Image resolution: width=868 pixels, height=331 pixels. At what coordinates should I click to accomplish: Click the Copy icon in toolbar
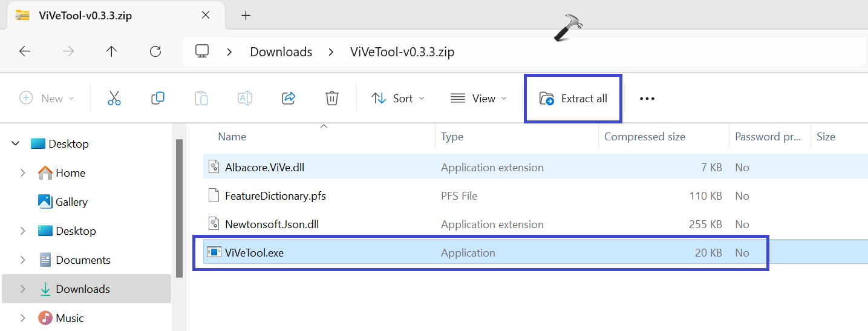coord(158,99)
